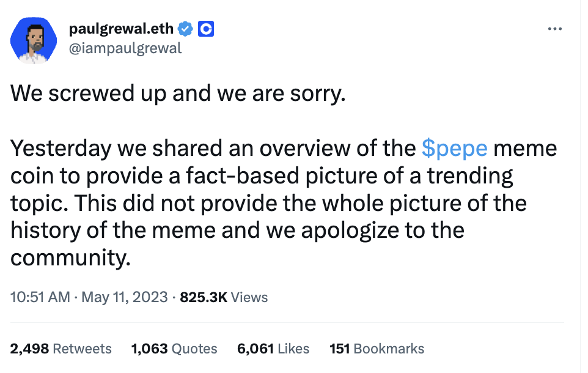See who gave the 6,061 Likes
The height and width of the screenshot is (373, 588).
(273, 349)
